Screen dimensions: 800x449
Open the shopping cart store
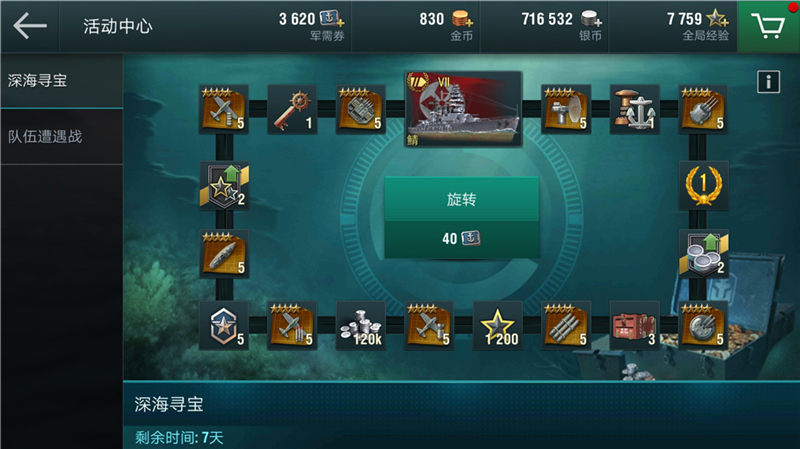tap(768, 26)
